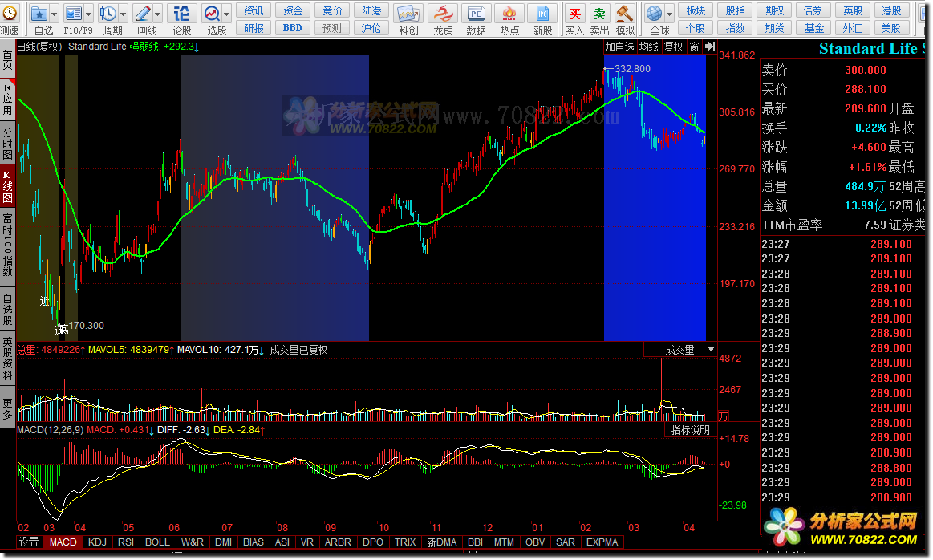Click the 全球 global markets globe icon
Screen dimensions: 933x560
point(655,13)
